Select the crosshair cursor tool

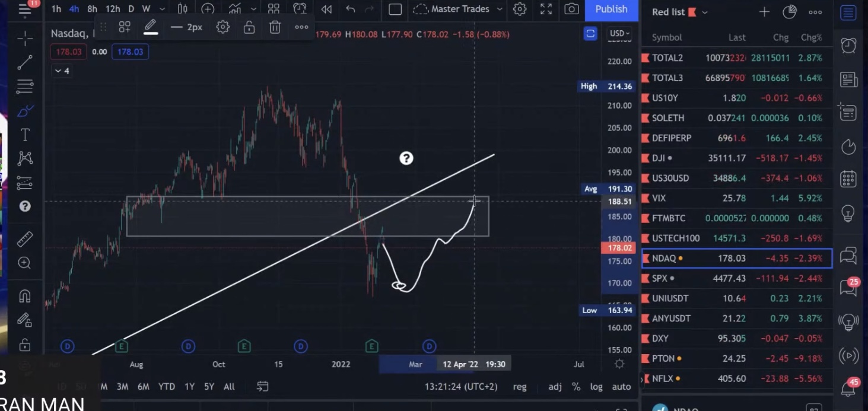pyautogui.click(x=25, y=39)
